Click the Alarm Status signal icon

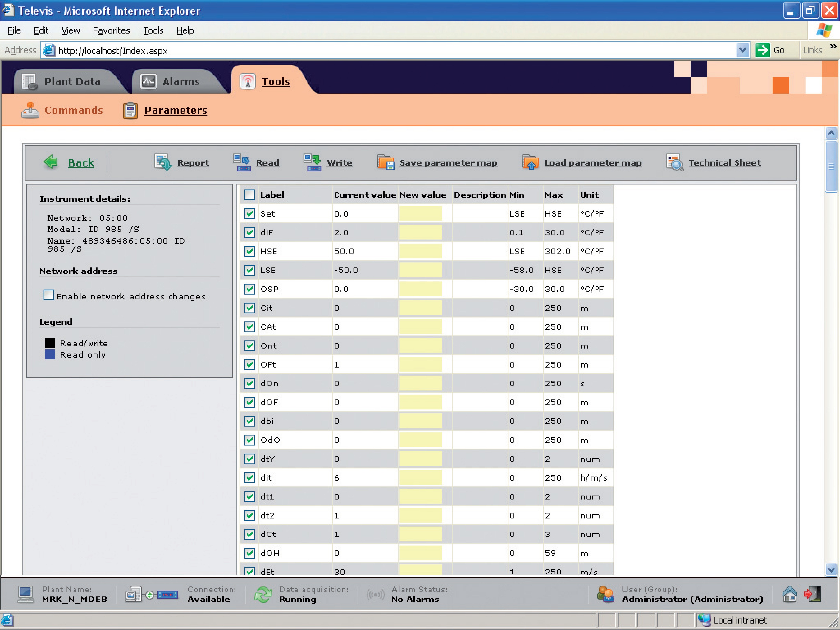(x=375, y=595)
